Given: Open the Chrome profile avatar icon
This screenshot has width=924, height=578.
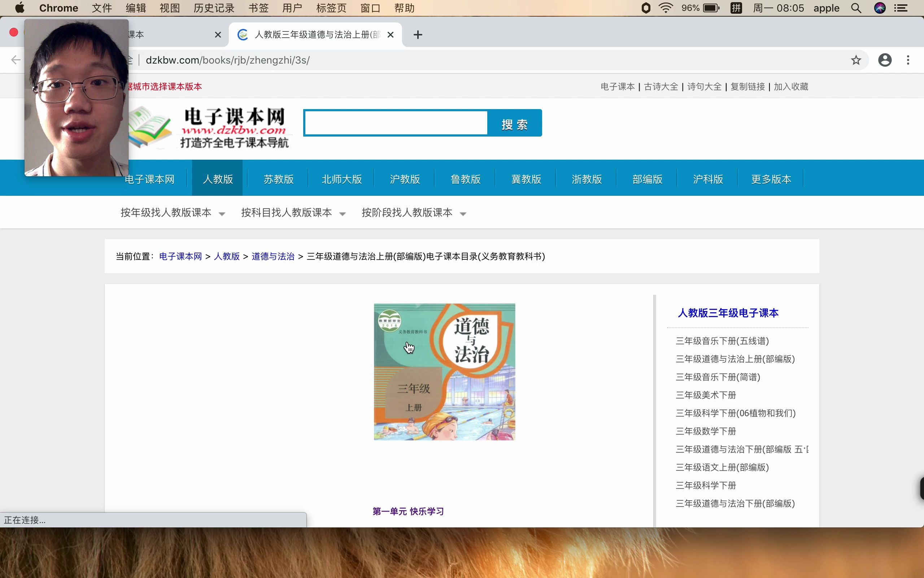Looking at the screenshot, I should 885,60.
